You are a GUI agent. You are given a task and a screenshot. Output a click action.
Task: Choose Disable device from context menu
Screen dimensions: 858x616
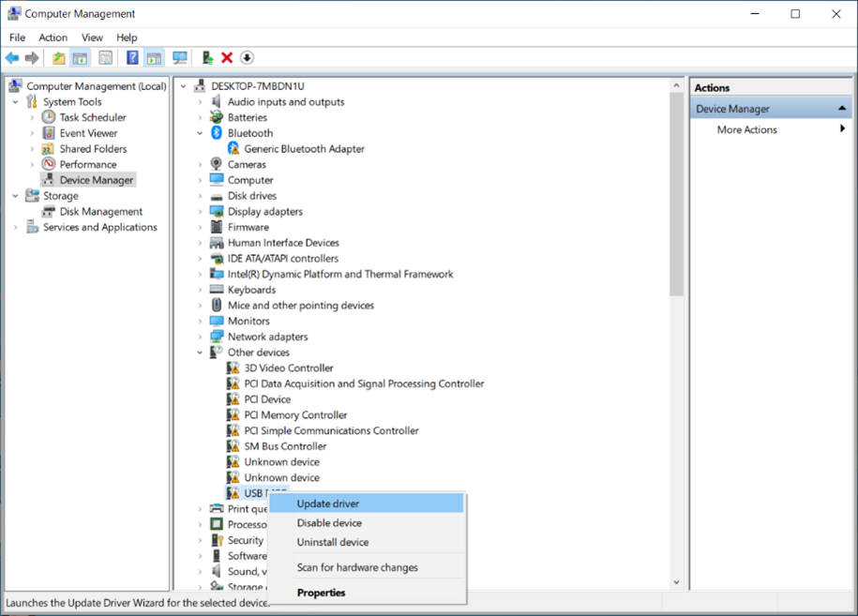367,523
